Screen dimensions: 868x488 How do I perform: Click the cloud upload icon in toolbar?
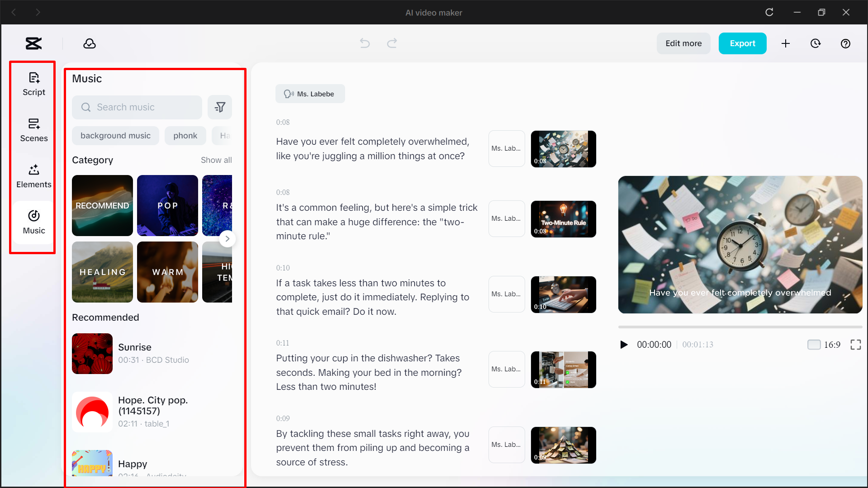pos(89,43)
